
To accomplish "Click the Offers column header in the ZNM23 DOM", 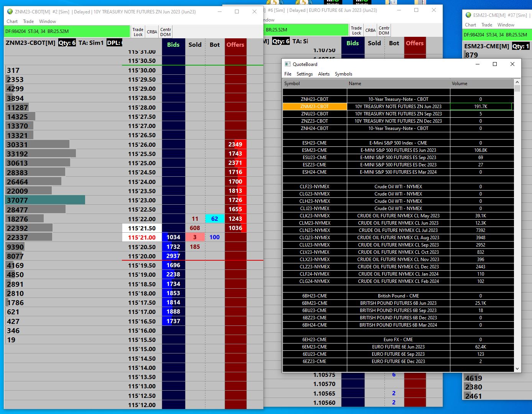I will (x=235, y=45).
